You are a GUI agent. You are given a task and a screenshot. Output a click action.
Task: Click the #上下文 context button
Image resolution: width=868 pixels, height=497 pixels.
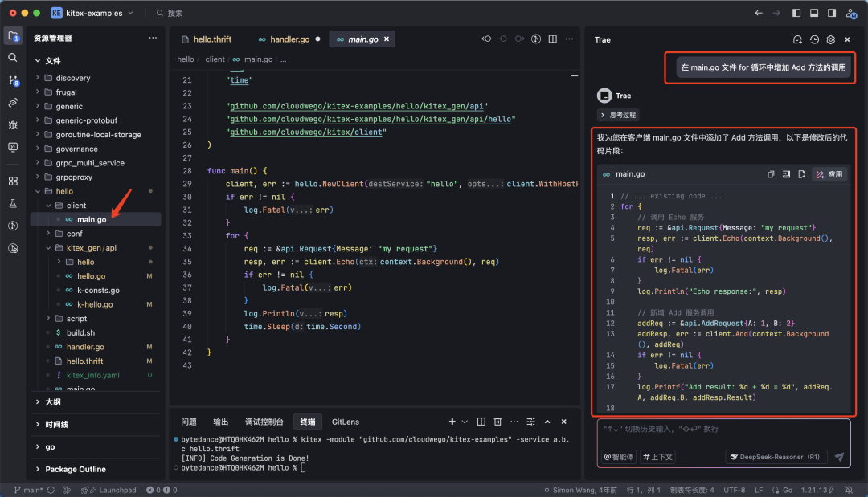(x=659, y=457)
